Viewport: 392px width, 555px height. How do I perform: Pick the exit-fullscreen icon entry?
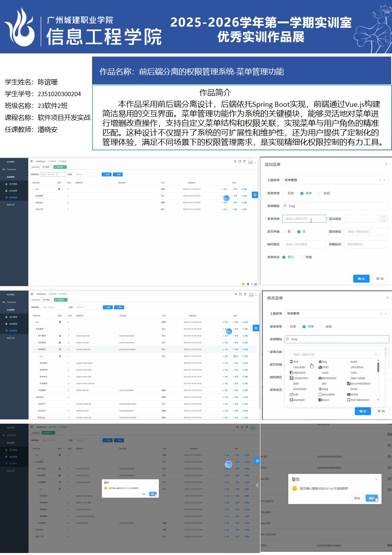click(x=359, y=400)
